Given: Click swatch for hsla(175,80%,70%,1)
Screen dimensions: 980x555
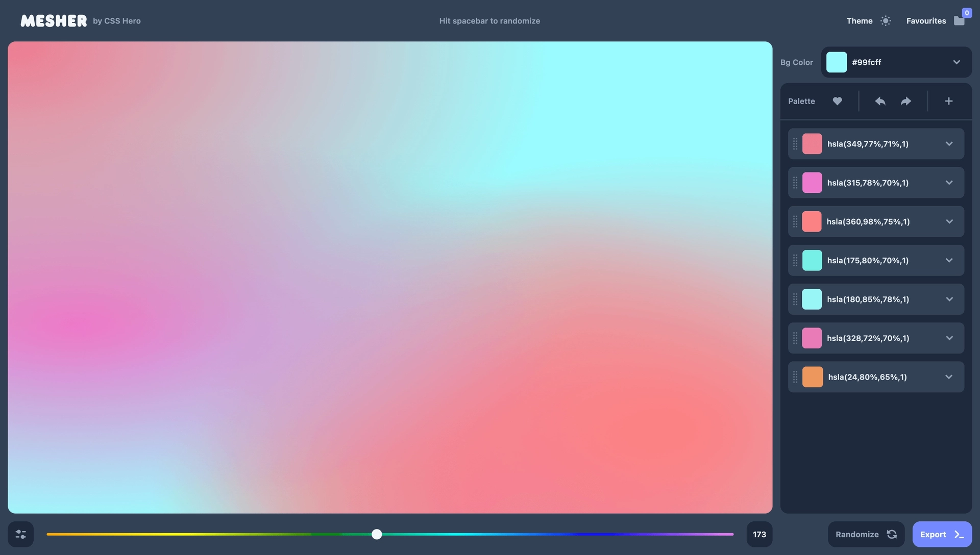Looking at the screenshot, I should 812,260.
